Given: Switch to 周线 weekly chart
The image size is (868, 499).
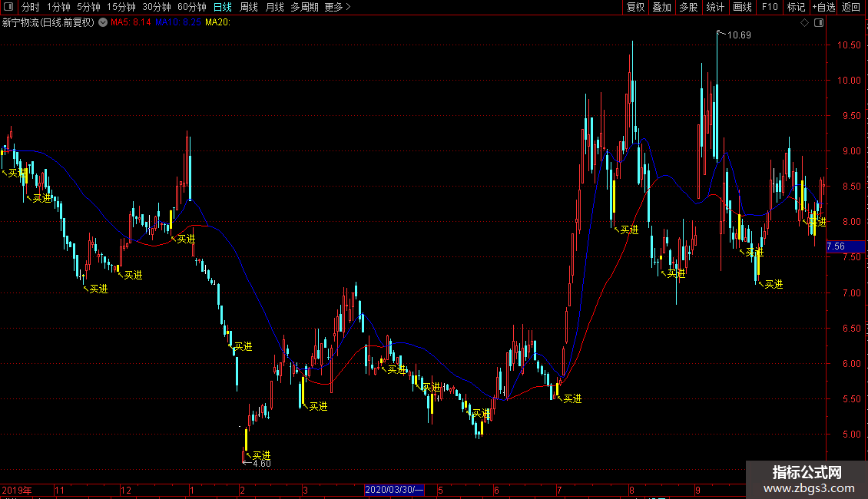Looking at the screenshot, I should pyautogui.click(x=249, y=7).
